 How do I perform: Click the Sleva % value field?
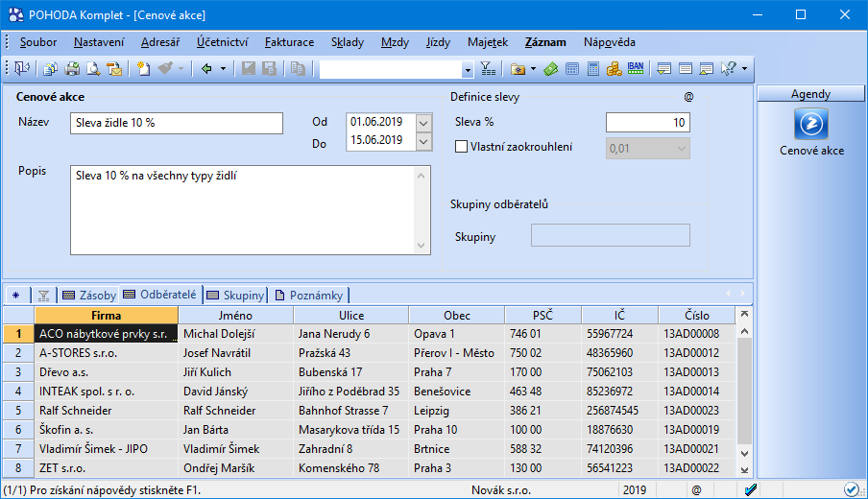click(648, 122)
